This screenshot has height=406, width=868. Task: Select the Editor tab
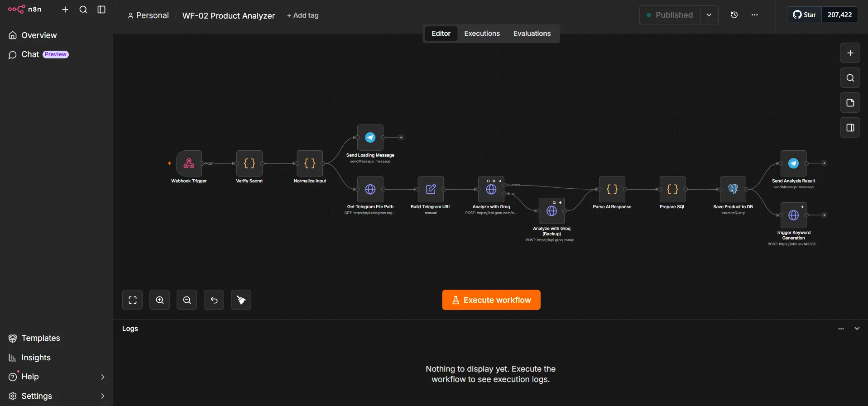click(441, 33)
